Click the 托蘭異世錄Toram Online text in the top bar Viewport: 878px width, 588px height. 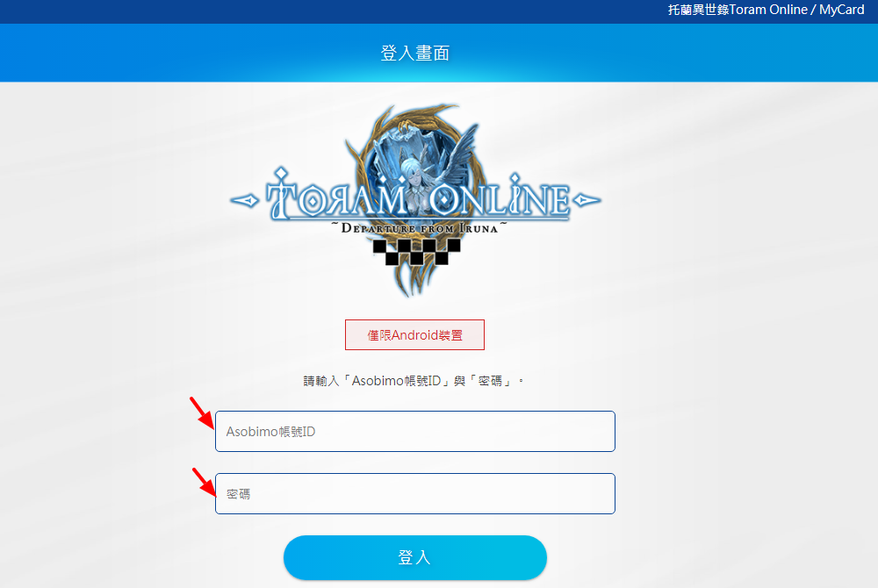tap(738, 10)
